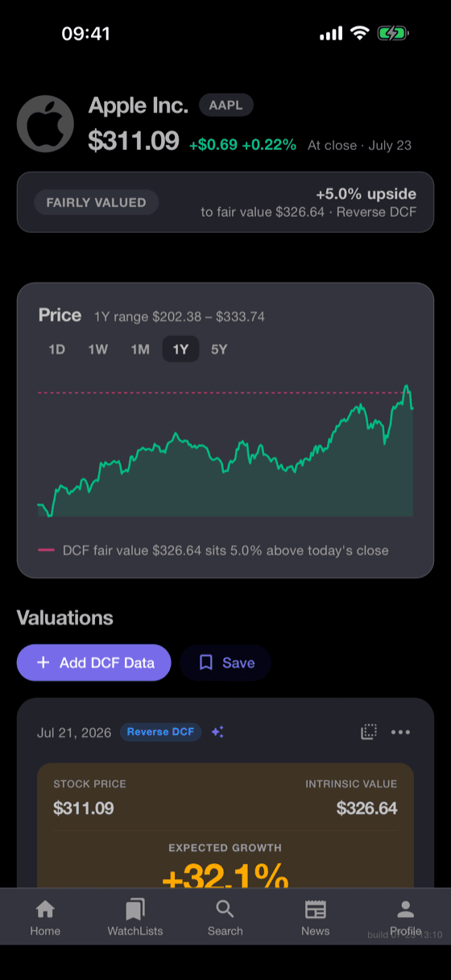
Task: Select the 1M price range
Action: tap(140, 350)
